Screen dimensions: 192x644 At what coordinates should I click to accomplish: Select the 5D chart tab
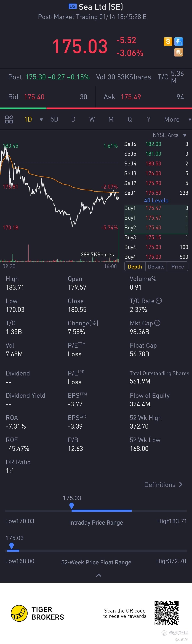[54, 119]
